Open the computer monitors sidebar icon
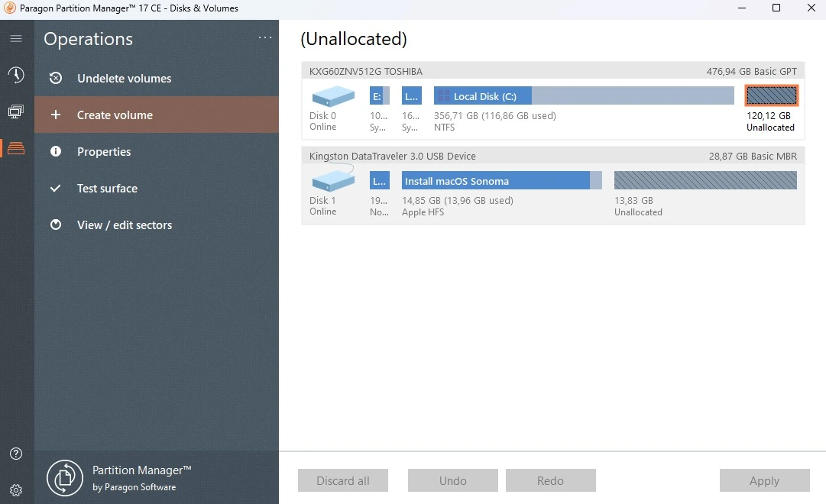 tap(16, 111)
